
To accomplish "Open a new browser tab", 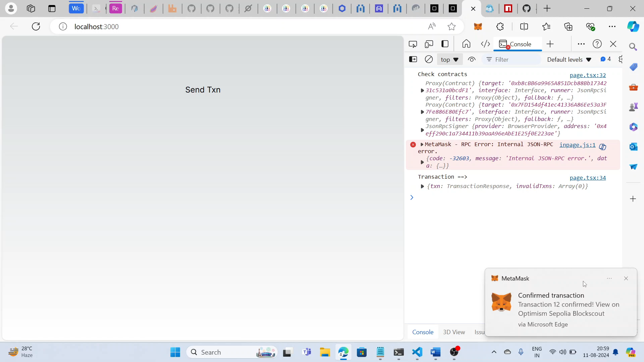I will (x=547, y=8).
